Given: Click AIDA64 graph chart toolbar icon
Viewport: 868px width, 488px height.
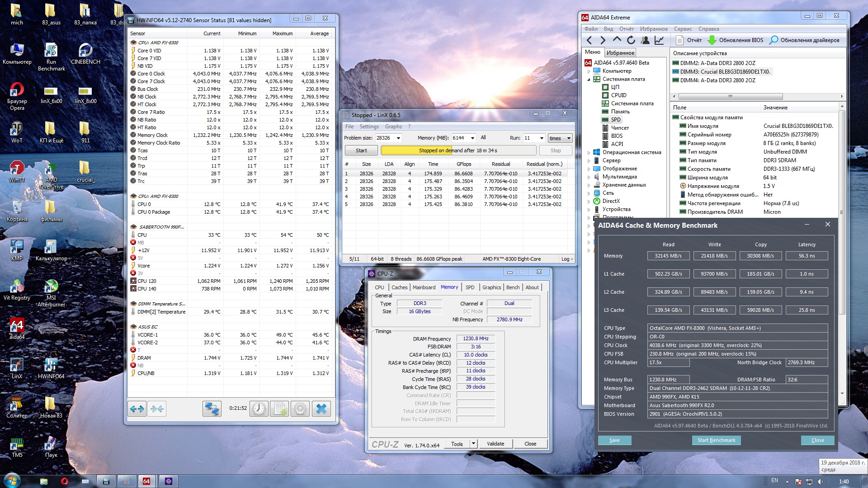Looking at the screenshot, I should pyautogui.click(x=659, y=40).
